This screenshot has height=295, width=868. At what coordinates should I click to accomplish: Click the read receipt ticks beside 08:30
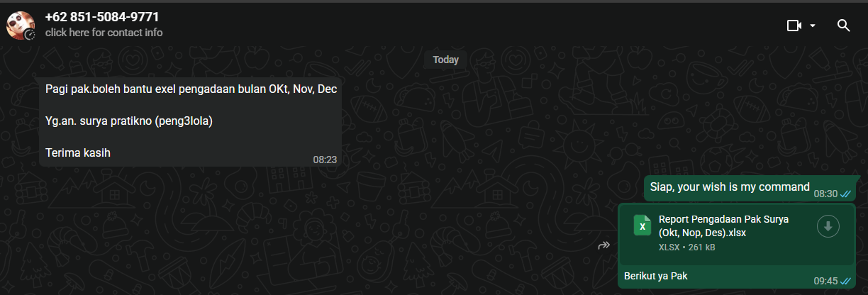(845, 194)
